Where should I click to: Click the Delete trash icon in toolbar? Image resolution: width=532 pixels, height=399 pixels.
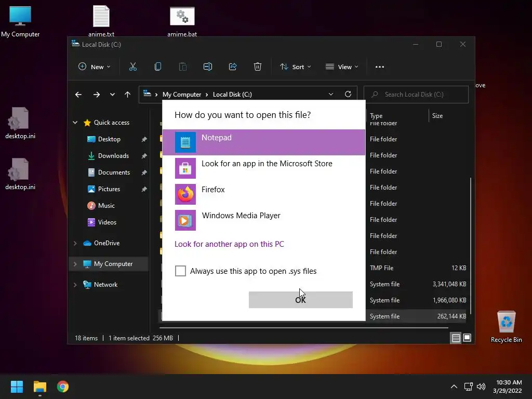[x=258, y=67]
